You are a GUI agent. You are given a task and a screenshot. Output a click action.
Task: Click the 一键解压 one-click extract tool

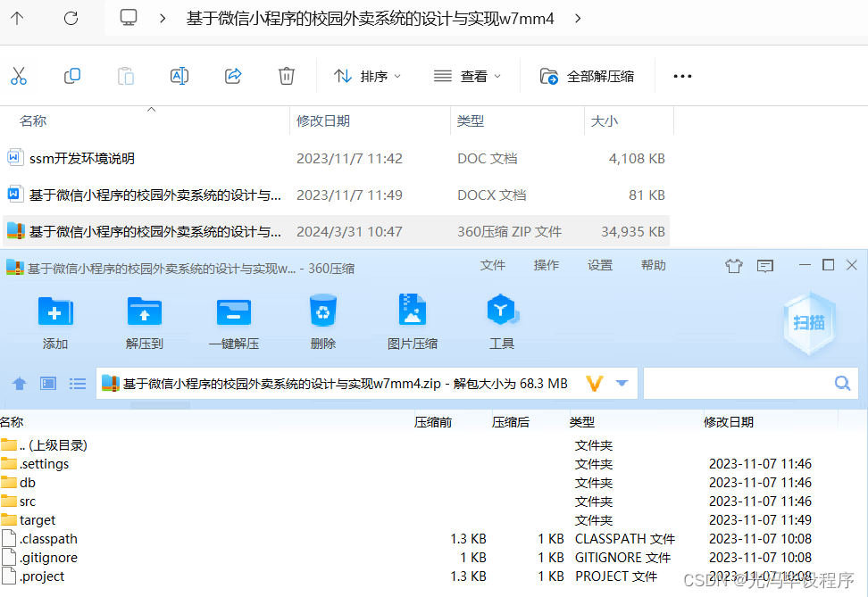tap(234, 322)
